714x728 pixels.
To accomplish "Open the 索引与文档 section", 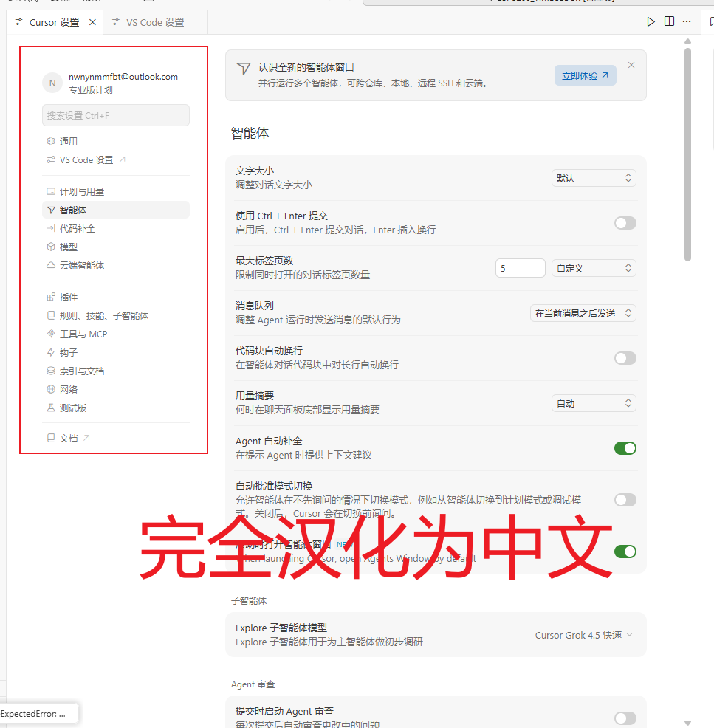I will pos(116,371).
